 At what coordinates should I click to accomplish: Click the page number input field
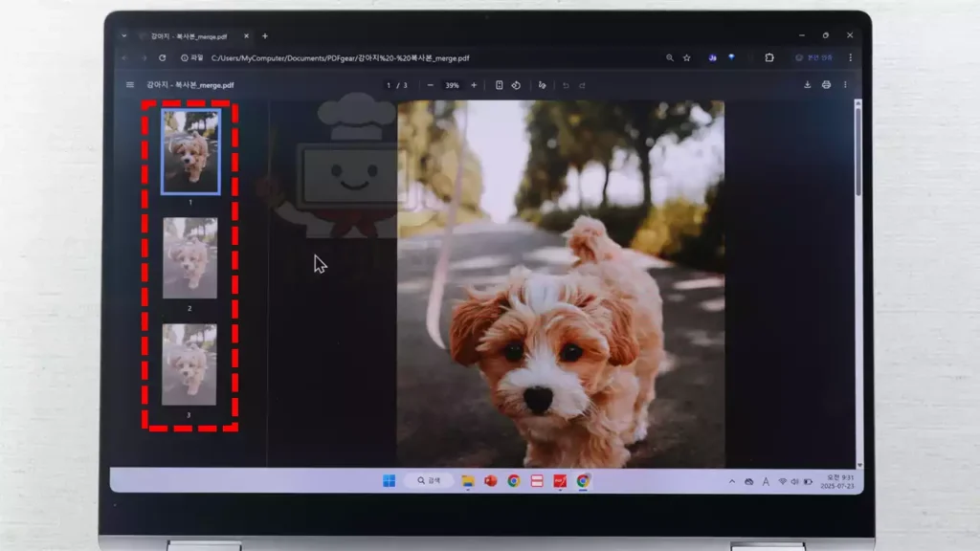(390, 85)
